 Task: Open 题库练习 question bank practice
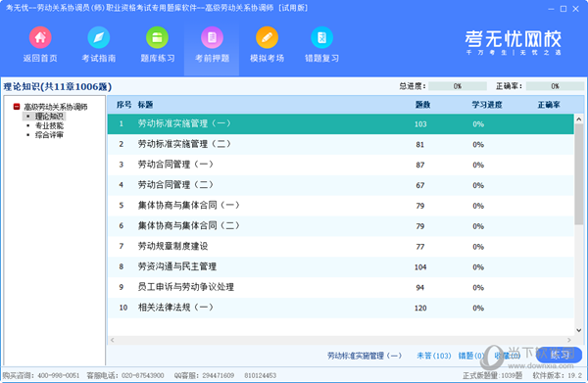point(157,37)
